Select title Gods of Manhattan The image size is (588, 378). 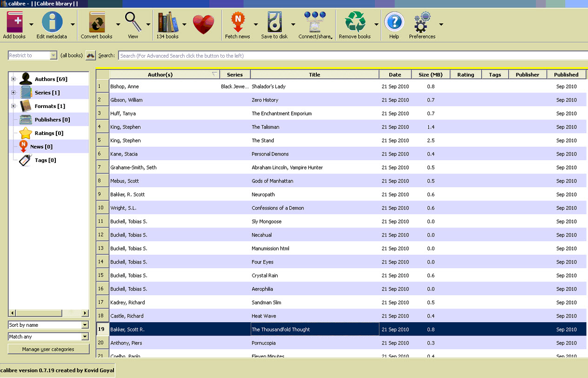click(x=273, y=181)
